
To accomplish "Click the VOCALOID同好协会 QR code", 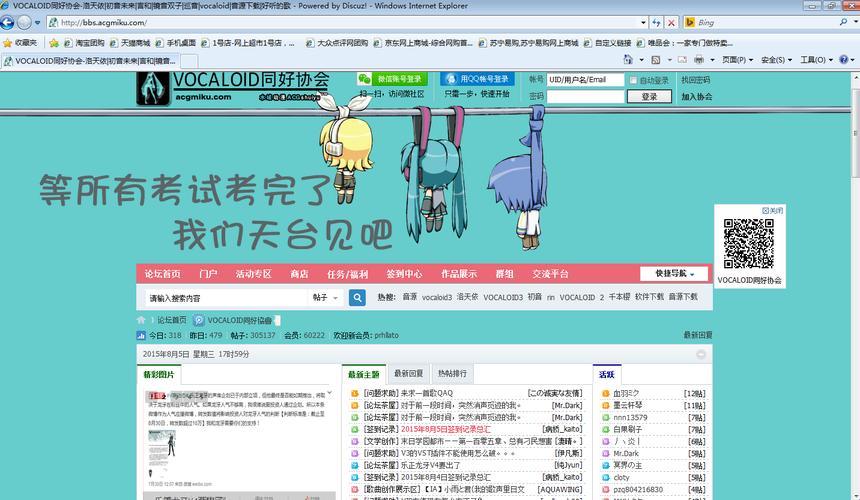I will tap(749, 244).
